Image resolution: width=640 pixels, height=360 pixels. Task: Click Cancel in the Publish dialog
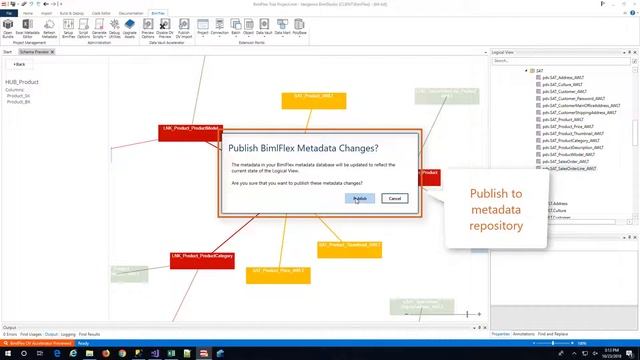click(x=395, y=198)
